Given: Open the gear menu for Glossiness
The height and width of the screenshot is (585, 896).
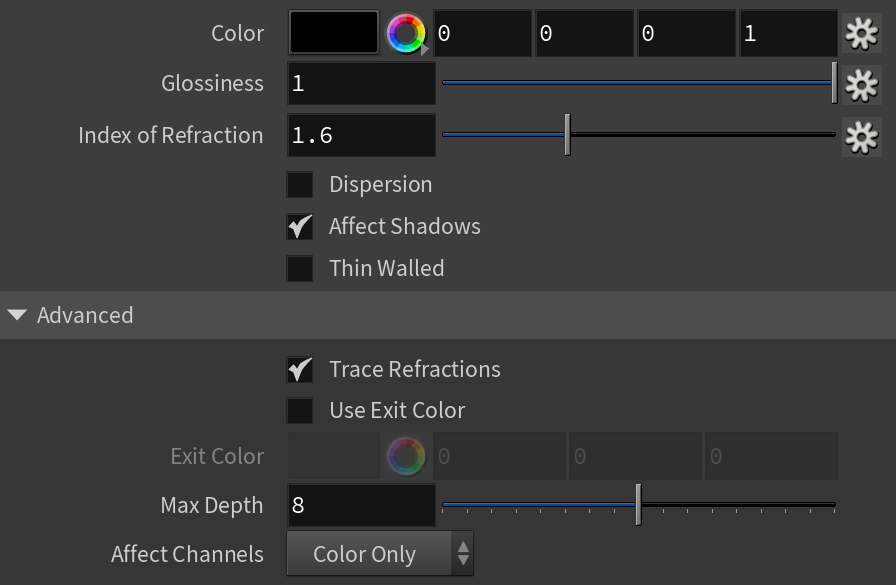Looking at the screenshot, I should point(862,85).
